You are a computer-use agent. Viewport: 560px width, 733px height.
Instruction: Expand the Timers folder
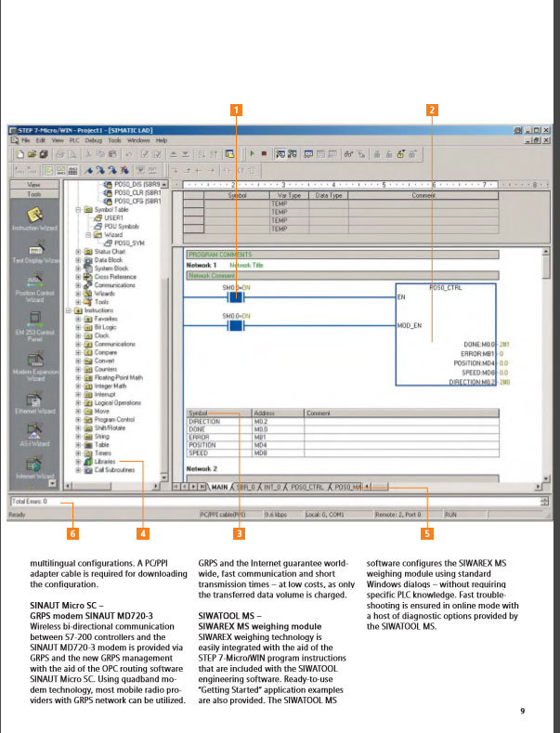[78, 453]
